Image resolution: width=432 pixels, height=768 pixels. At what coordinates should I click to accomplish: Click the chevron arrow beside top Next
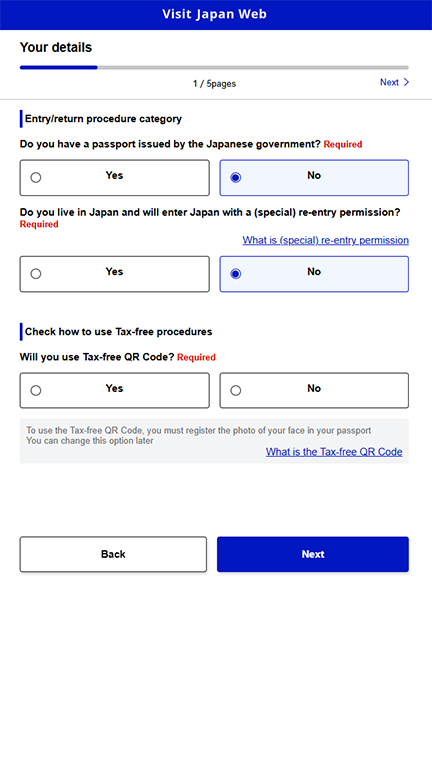(406, 82)
